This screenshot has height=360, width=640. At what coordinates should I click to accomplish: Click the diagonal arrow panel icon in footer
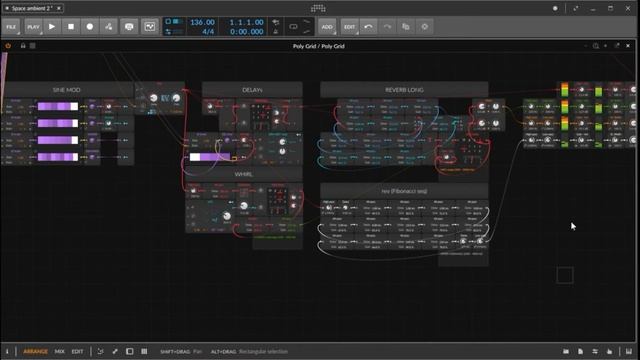(115, 351)
